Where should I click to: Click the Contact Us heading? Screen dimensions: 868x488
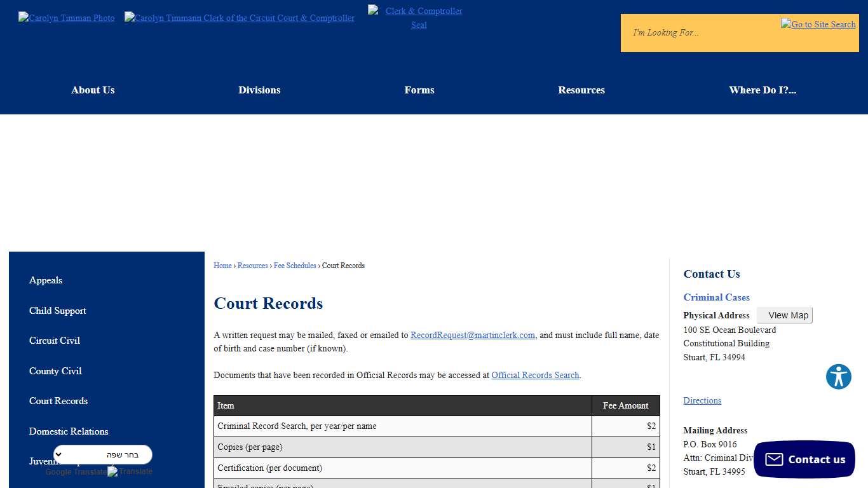(712, 274)
